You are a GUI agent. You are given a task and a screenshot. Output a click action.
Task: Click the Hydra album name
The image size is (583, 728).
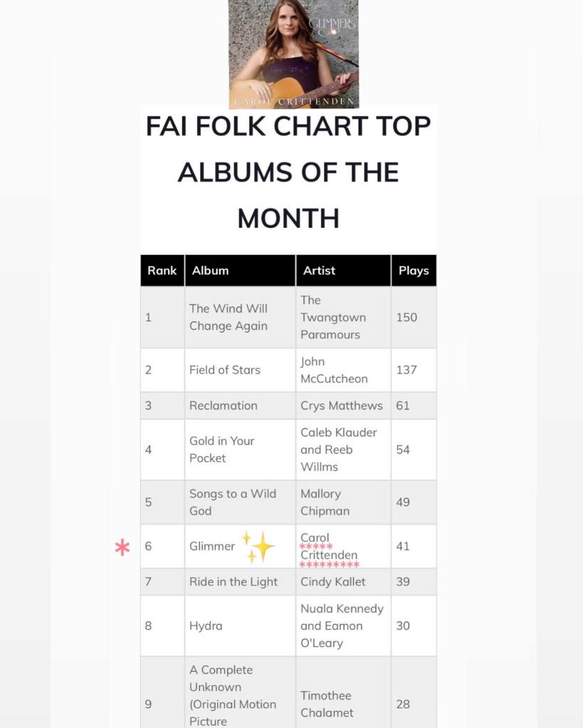206,626
